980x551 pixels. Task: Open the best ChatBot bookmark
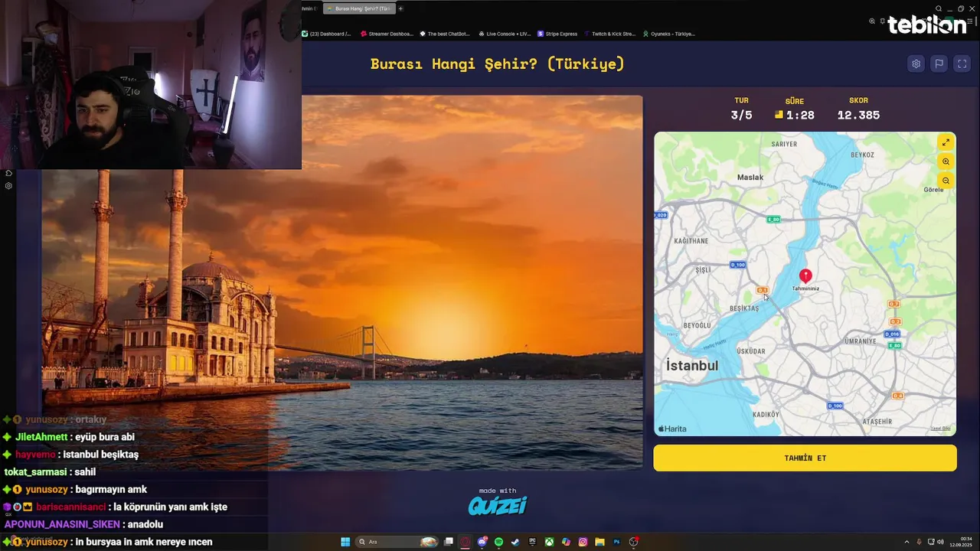445,34
